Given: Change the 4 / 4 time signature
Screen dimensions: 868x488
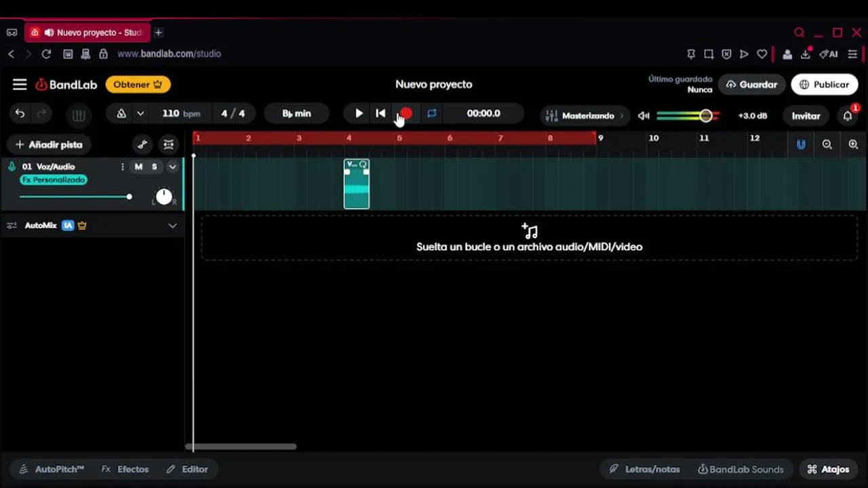Looking at the screenshot, I should pyautogui.click(x=233, y=114).
